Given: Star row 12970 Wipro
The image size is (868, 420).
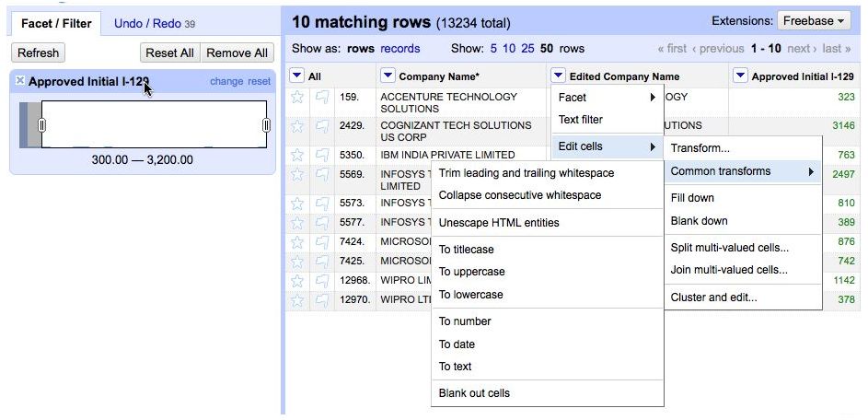Looking at the screenshot, I should [297, 299].
